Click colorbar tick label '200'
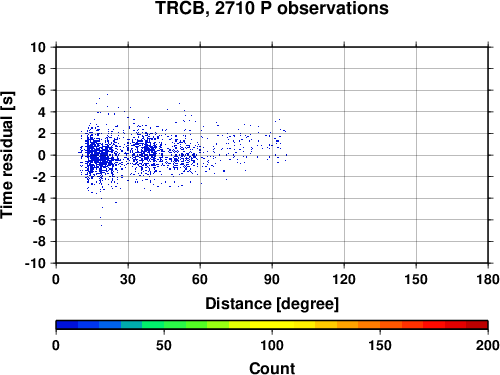 click(x=488, y=345)
